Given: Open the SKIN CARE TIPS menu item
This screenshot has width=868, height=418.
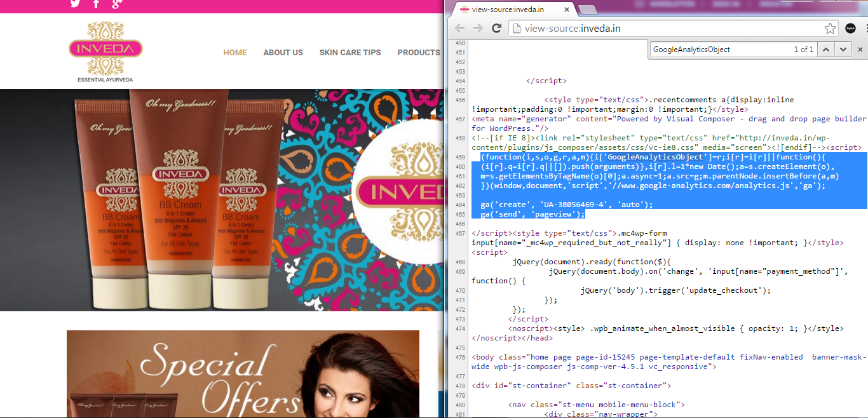Looking at the screenshot, I should tap(350, 53).
